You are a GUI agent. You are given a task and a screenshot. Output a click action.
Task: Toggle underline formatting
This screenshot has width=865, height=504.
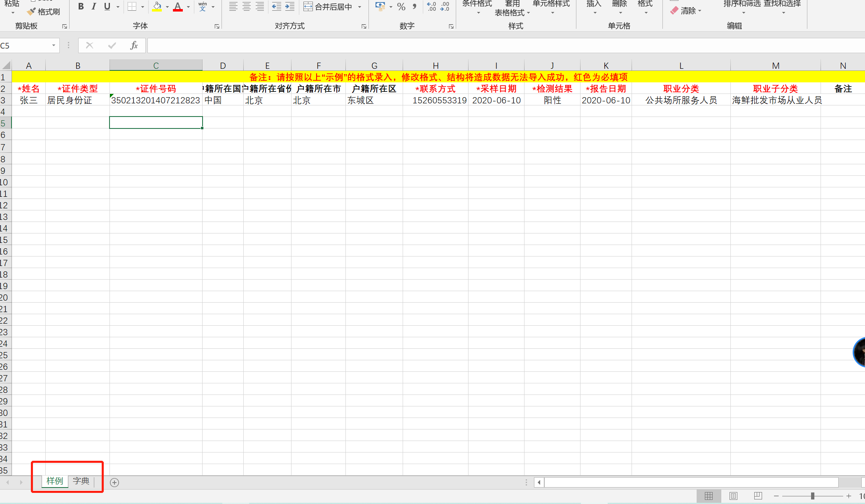(107, 7)
